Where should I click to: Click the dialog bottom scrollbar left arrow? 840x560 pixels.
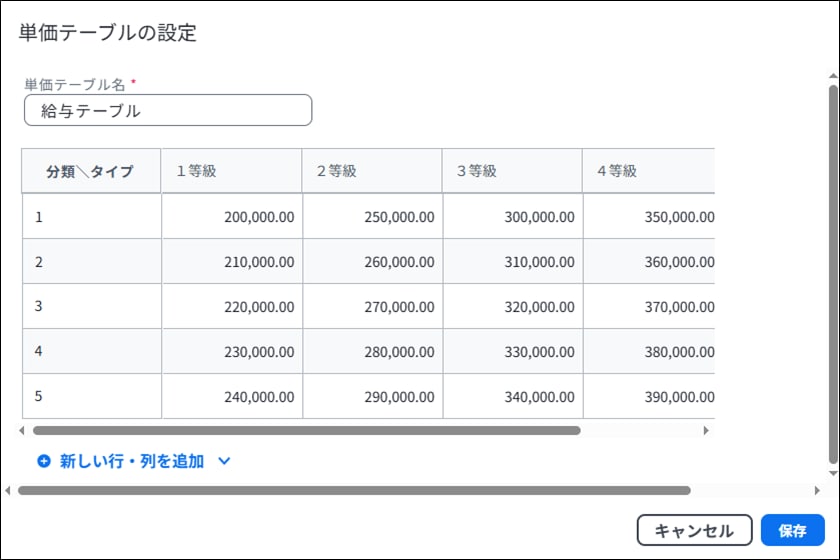tap(8, 490)
